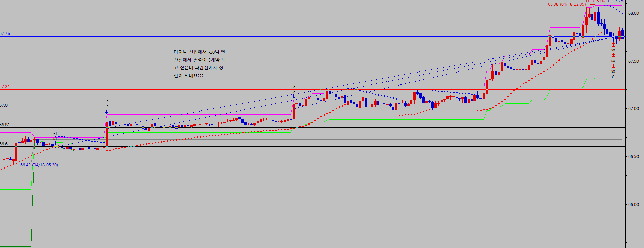
Task: Click the blue s2 sell arrow marker
Action: [x=107, y=112]
